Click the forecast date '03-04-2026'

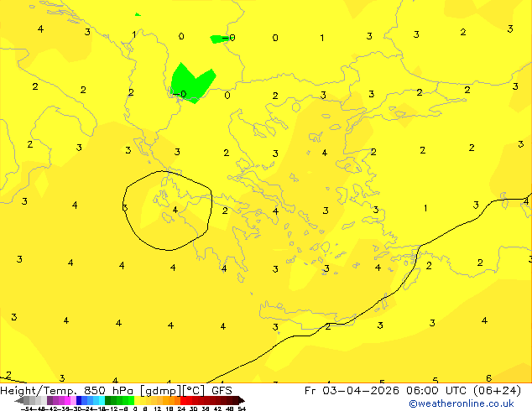pyautogui.click(x=361, y=391)
